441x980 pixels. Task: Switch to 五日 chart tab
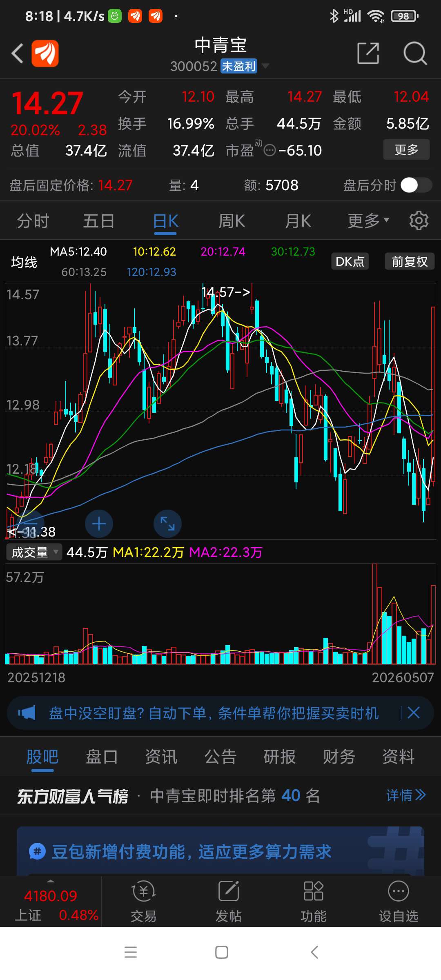click(99, 221)
